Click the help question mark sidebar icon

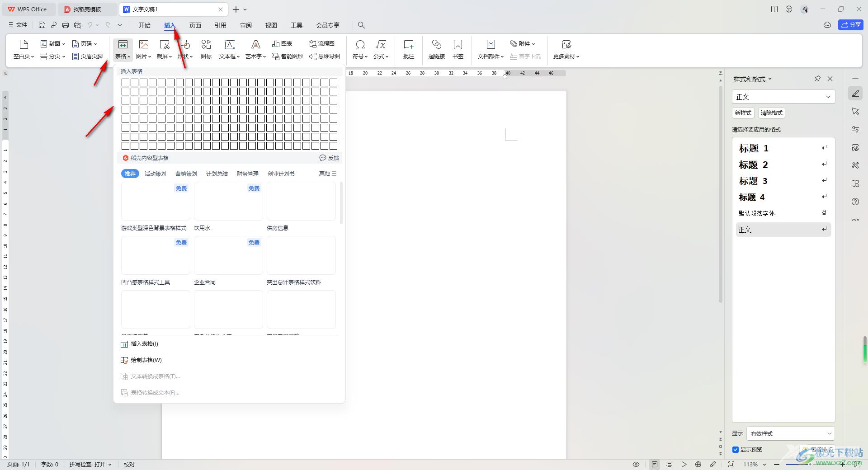tap(855, 202)
